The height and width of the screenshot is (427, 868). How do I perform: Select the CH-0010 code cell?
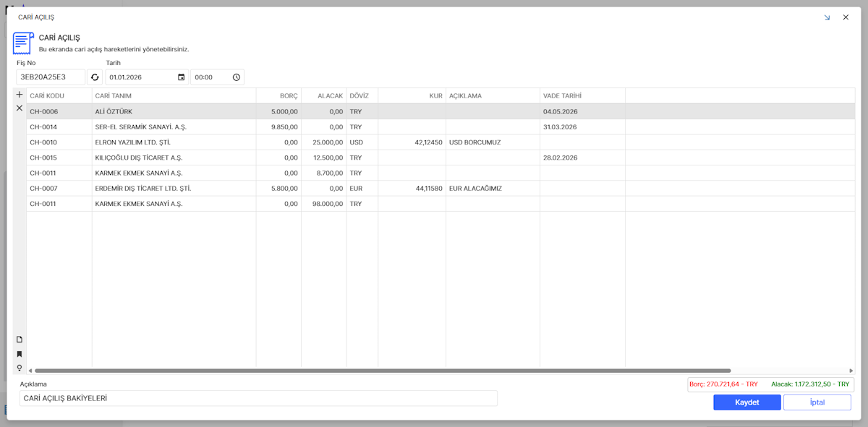point(59,142)
